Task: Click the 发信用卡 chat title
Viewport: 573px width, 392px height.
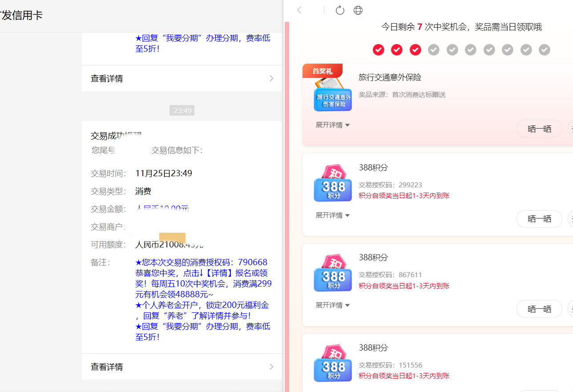Action: 22,16
